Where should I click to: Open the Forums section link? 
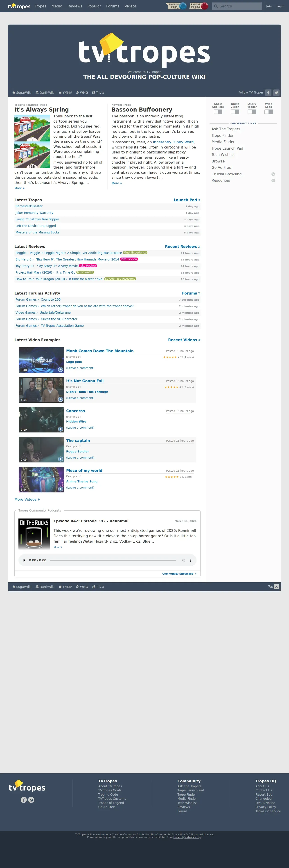click(x=191, y=293)
